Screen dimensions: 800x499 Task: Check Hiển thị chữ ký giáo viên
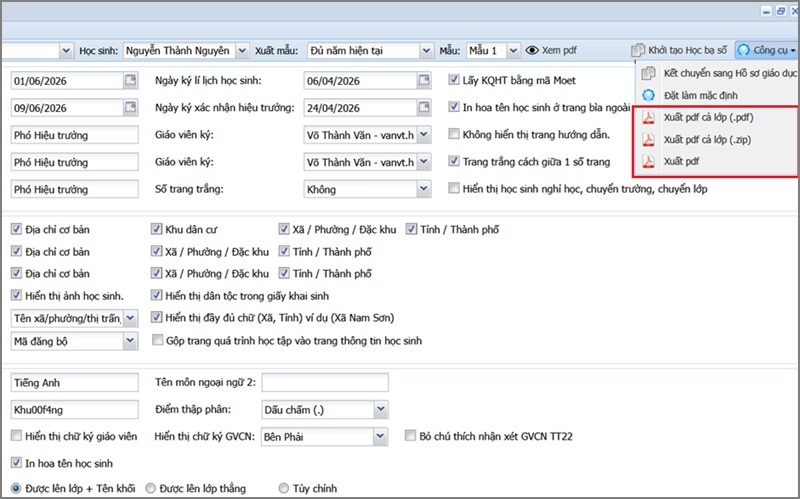pyautogui.click(x=16, y=436)
